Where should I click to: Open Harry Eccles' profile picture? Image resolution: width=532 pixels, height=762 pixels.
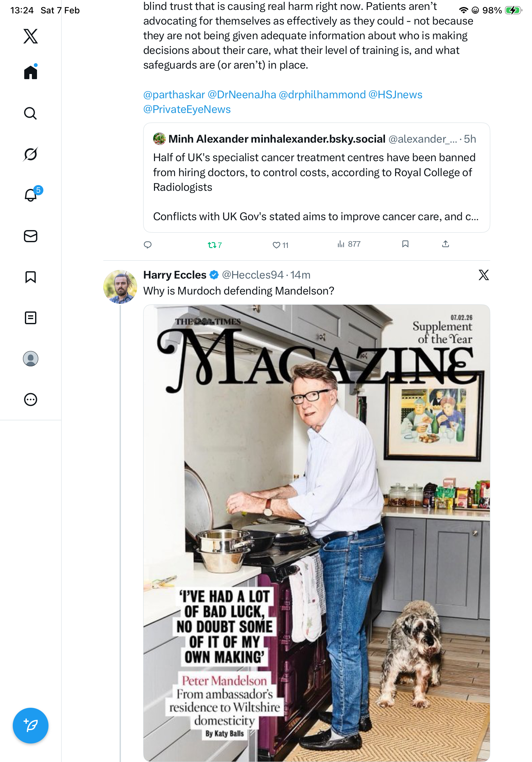120,287
